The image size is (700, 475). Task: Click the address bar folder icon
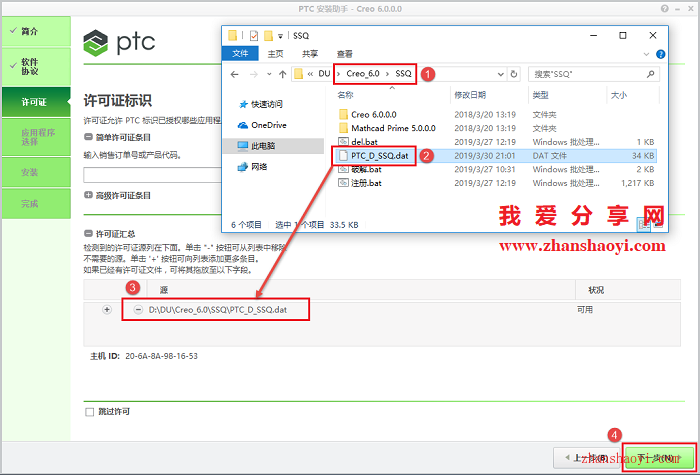(x=299, y=74)
